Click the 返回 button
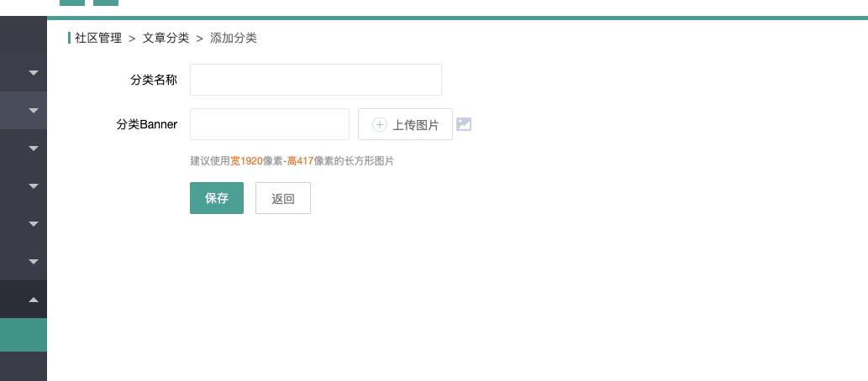Screen dimensions: 868x381 (x=283, y=198)
